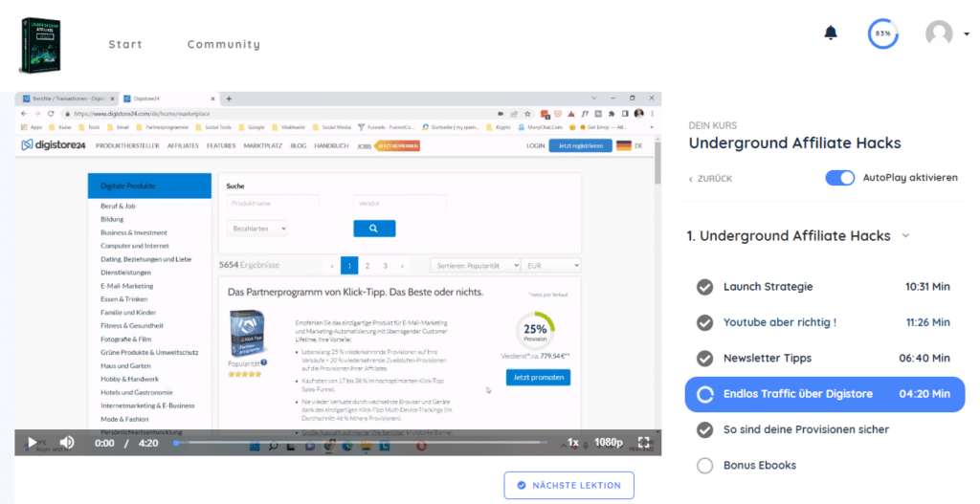Open So sind deine Provisionen sicher lesson
Screen dimensions: 980x504
[x=806, y=429]
